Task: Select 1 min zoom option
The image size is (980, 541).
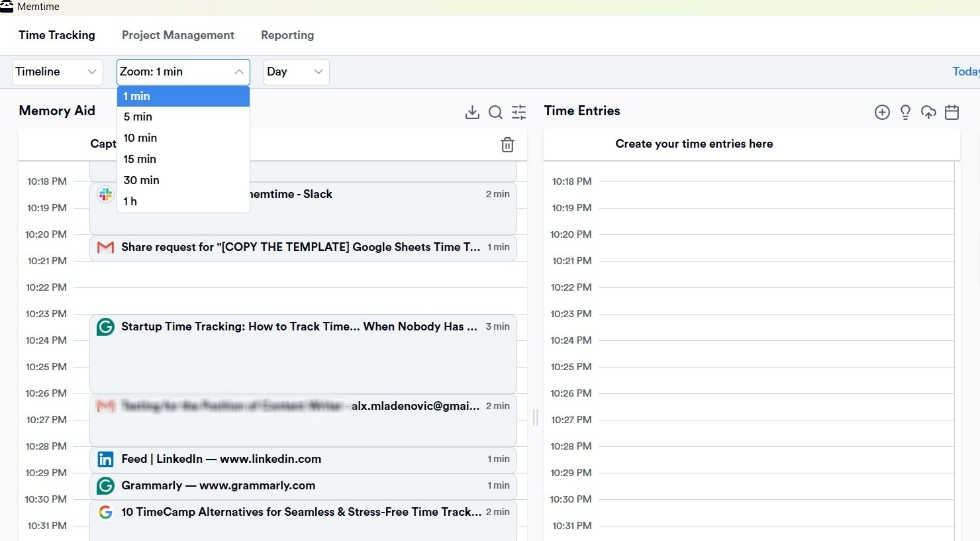Action: pyautogui.click(x=183, y=96)
